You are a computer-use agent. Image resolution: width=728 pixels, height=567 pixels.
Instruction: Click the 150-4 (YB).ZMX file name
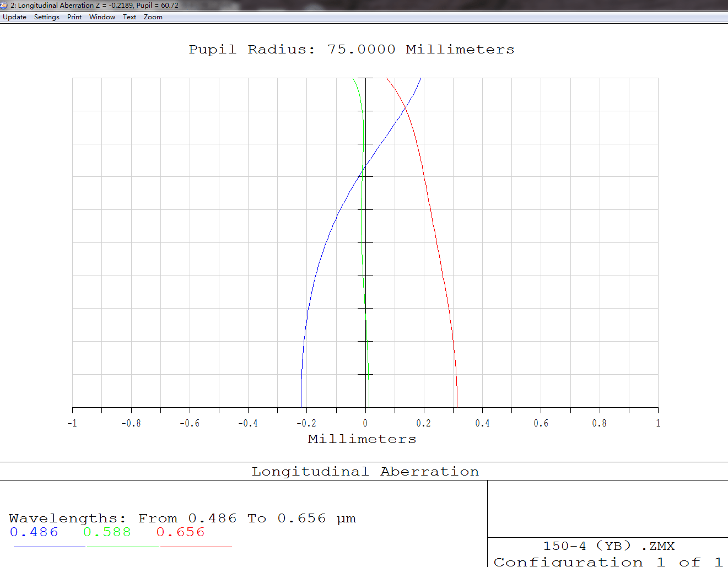click(x=608, y=546)
